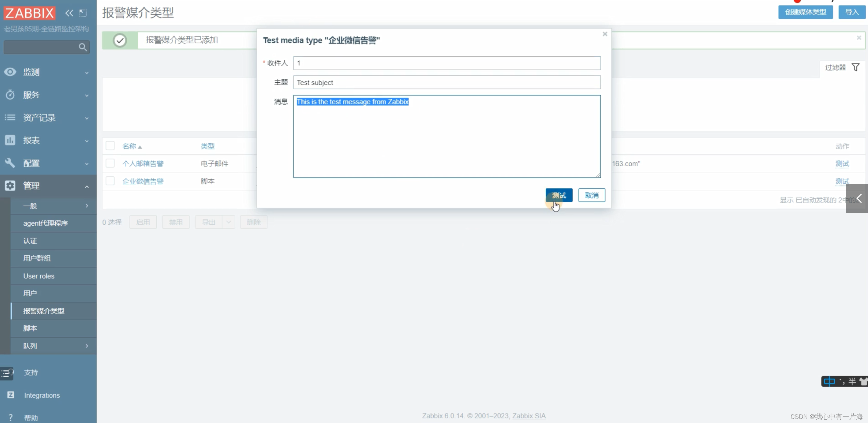Click 测试 link for 个人邮箱告警 row
The image size is (868, 423).
842,164
